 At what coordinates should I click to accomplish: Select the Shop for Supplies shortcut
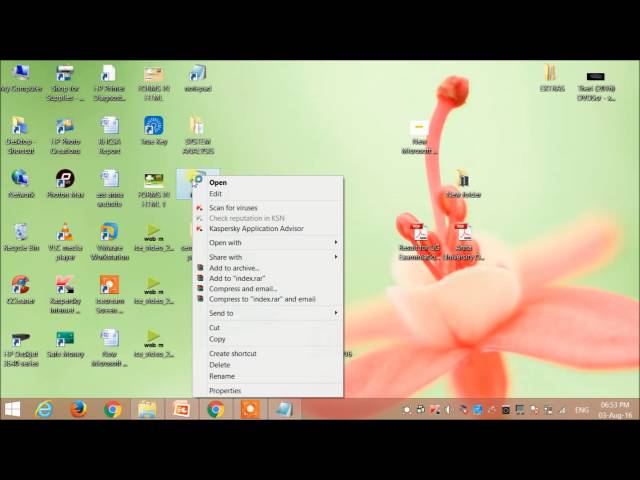(65, 82)
